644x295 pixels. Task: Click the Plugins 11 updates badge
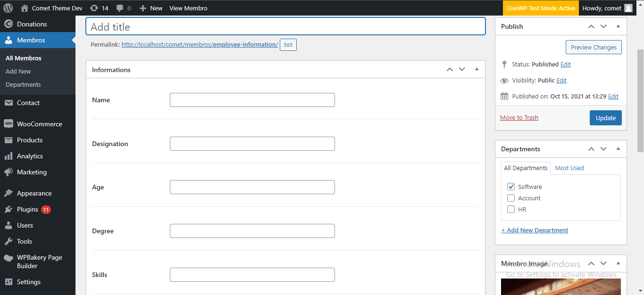point(46,209)
